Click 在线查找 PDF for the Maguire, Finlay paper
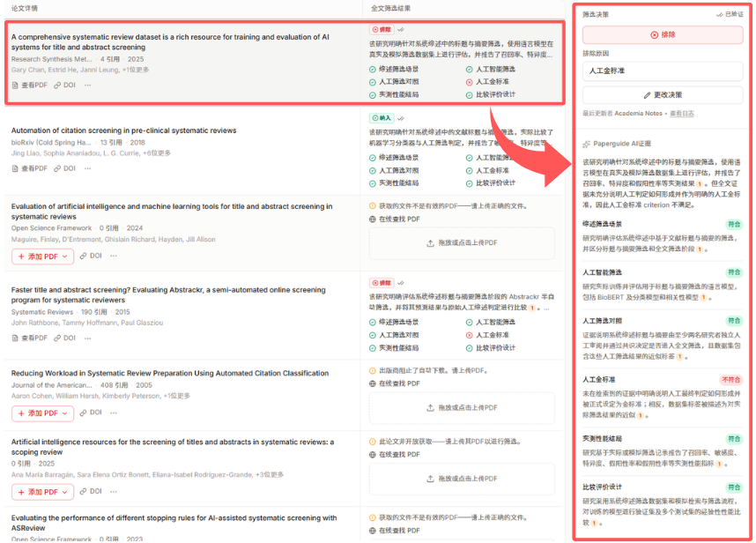 (395, 219)
